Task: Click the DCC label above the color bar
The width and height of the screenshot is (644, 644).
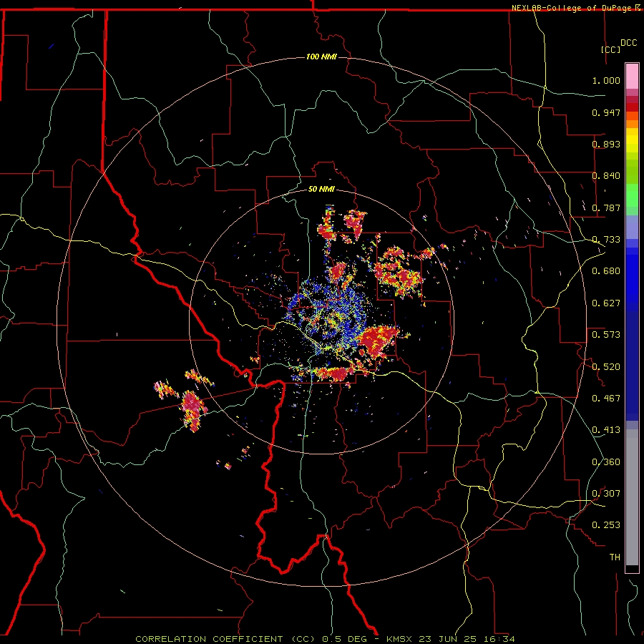Action: (x=629, y=43)
